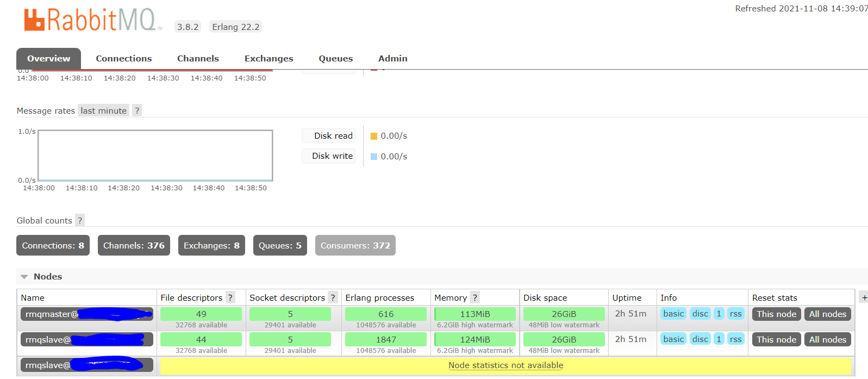This screenshot has height=379, width=868.
Task: Open help icon beside Message rates
Action: coord(137,110)
